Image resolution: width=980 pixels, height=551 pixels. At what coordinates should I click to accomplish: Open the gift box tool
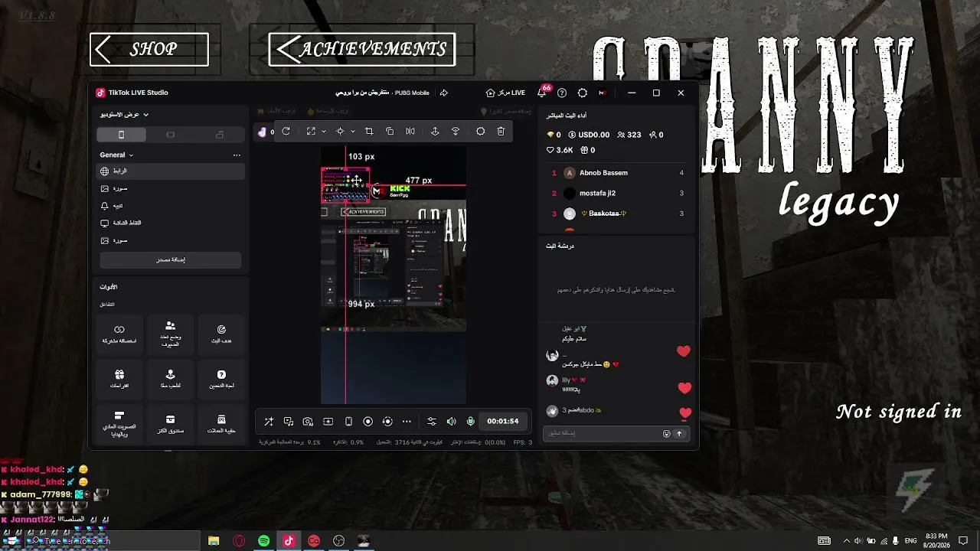pyautogui.click(x=119, y=378)
